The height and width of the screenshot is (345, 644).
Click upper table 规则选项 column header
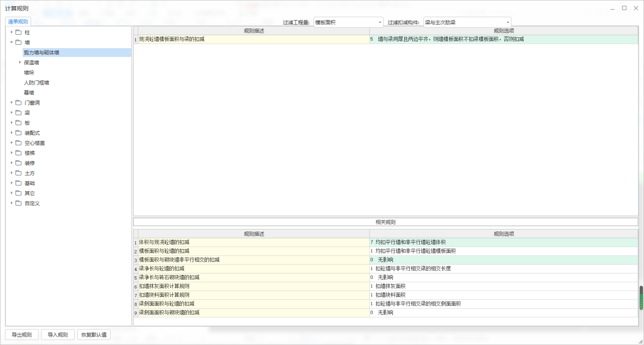pos(503,31)
